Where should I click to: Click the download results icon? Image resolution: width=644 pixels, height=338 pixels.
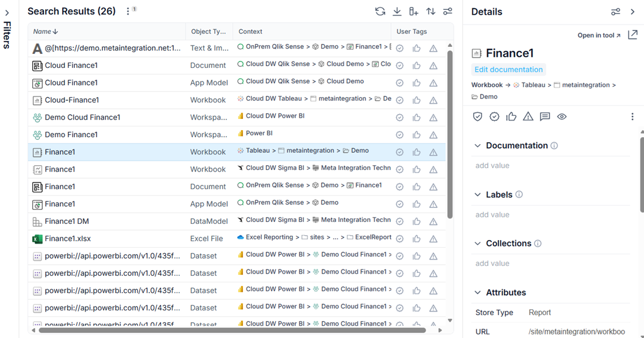[397, 12]
